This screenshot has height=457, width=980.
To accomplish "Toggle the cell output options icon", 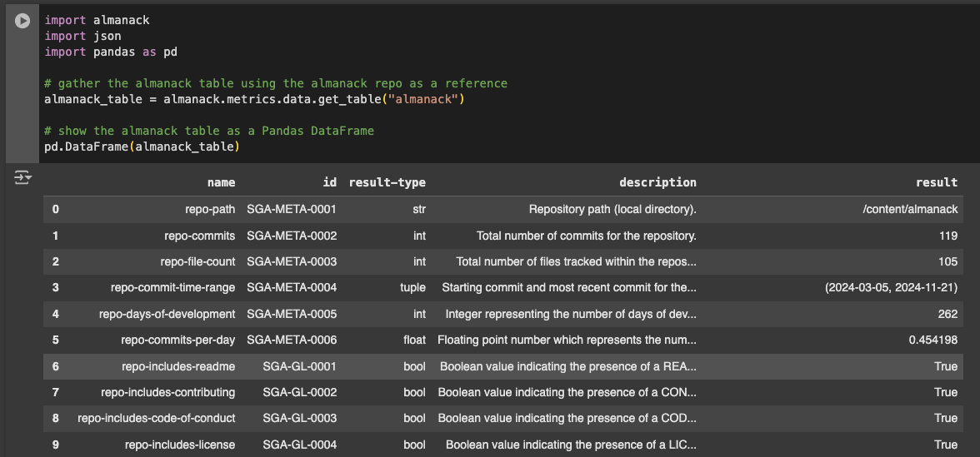I will click(22, 178).
